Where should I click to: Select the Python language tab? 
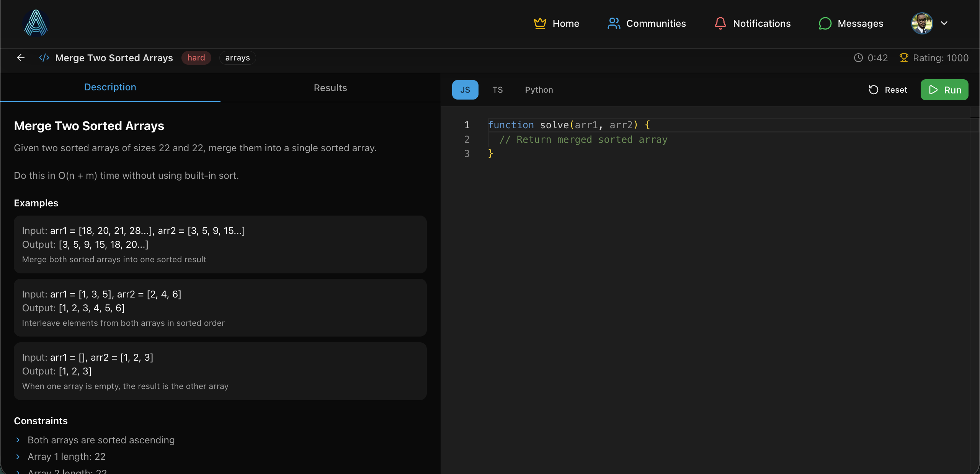tap(539, 90)
